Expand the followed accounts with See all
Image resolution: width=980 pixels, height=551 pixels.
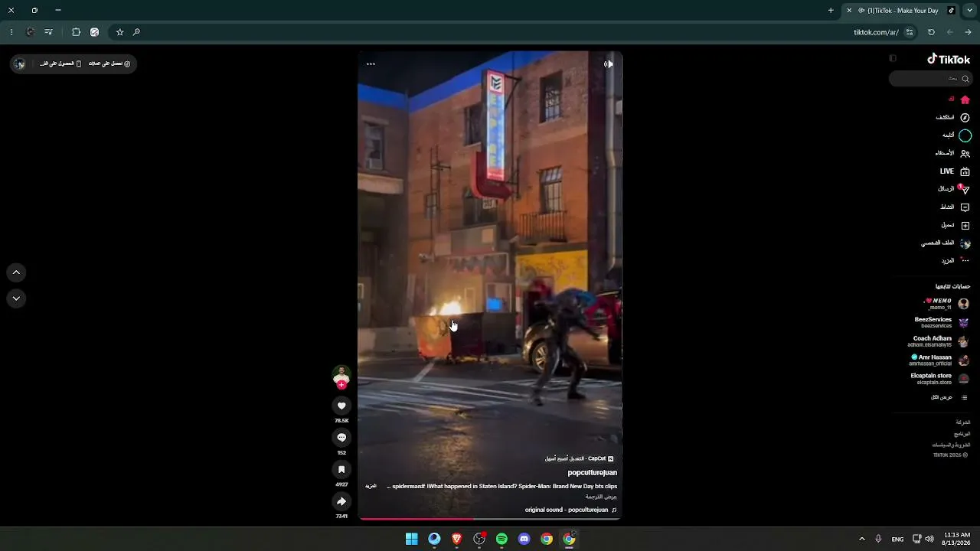(949, 397)
